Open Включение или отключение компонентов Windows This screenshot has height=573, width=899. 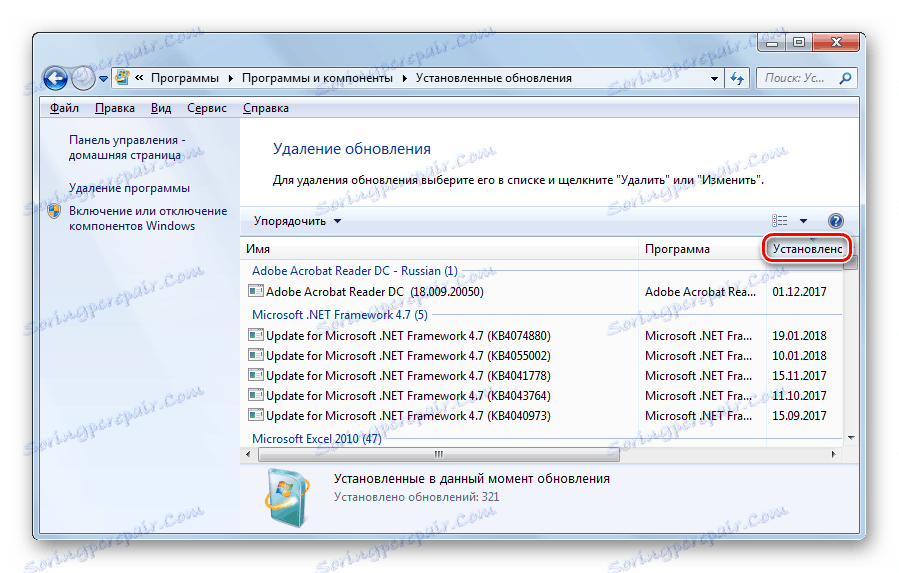click(x=148, y=219)
